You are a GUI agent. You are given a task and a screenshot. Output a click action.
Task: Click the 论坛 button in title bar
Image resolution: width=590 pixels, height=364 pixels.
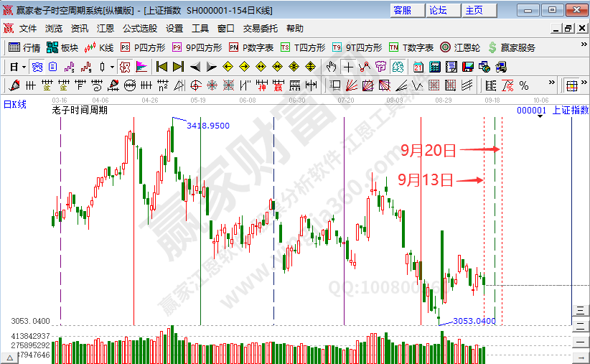438,10
